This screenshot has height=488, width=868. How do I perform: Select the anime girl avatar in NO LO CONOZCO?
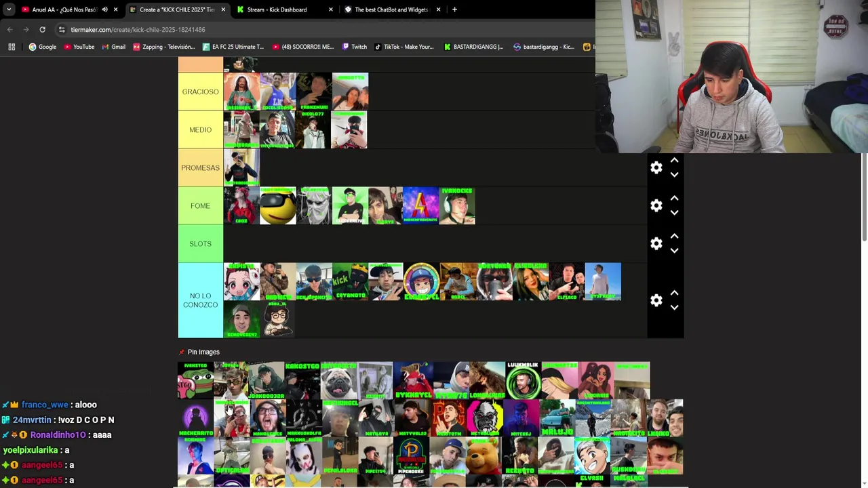click(242, 281)
